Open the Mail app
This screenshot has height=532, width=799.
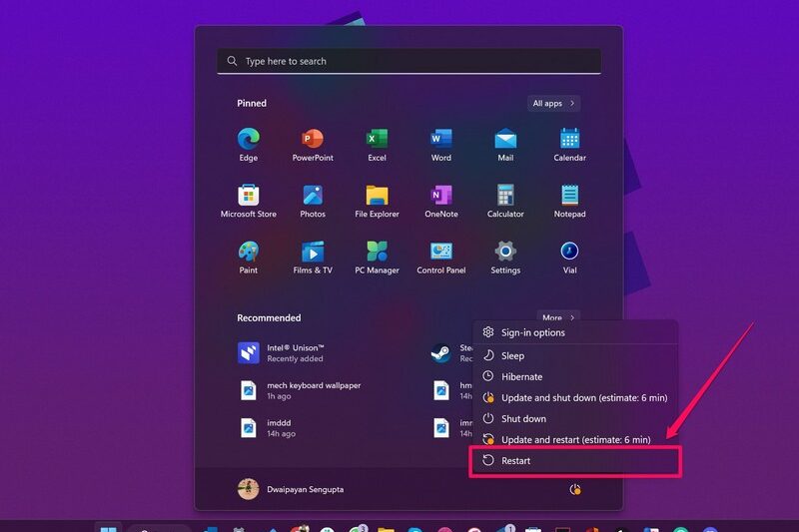point(505,145)
